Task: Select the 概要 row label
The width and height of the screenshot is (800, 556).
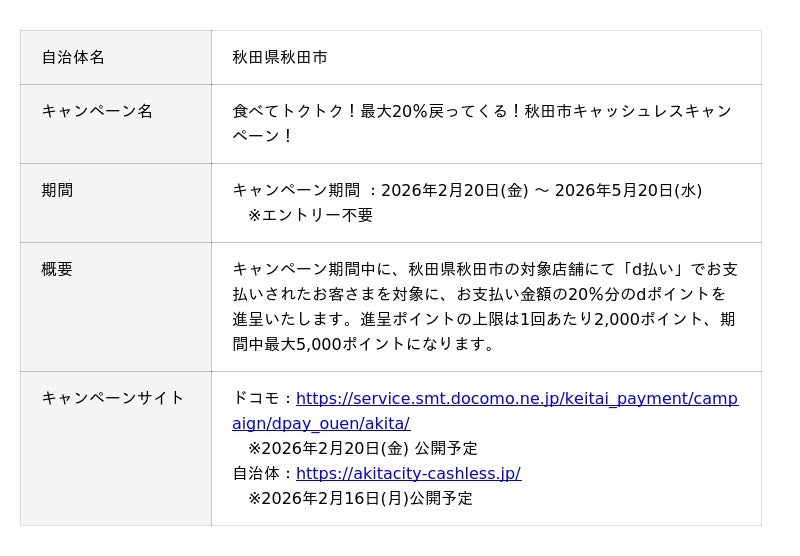Action: pyautogui.click(x=57, y=270)
